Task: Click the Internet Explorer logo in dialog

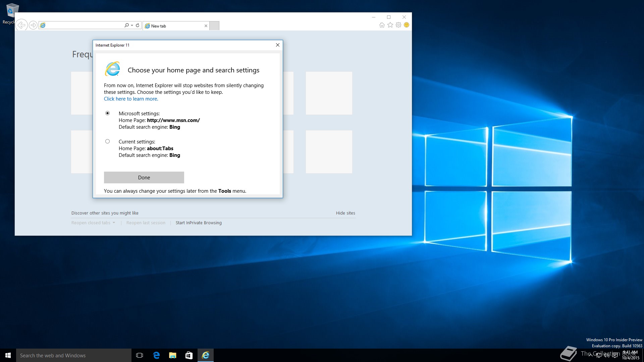Action: 113,69
